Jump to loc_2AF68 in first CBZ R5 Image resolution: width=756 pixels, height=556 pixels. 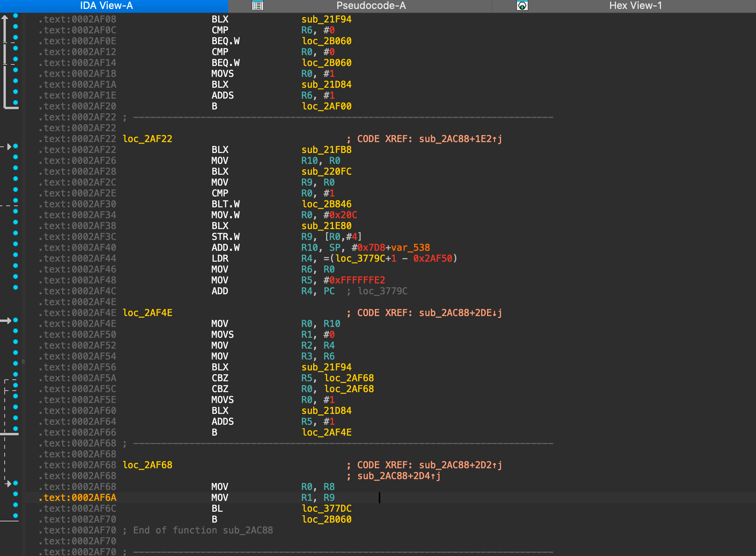tap(349, 378)
